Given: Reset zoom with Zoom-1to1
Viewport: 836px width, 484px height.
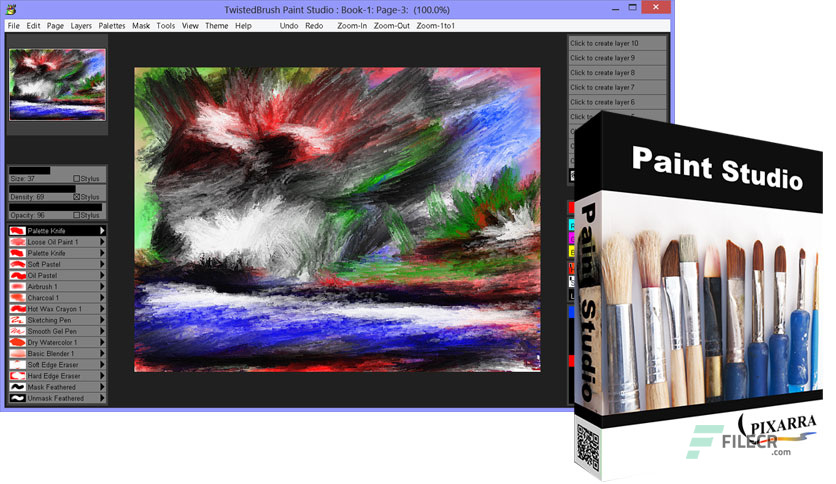Looking at the screenshot, I should coord(436,26).
